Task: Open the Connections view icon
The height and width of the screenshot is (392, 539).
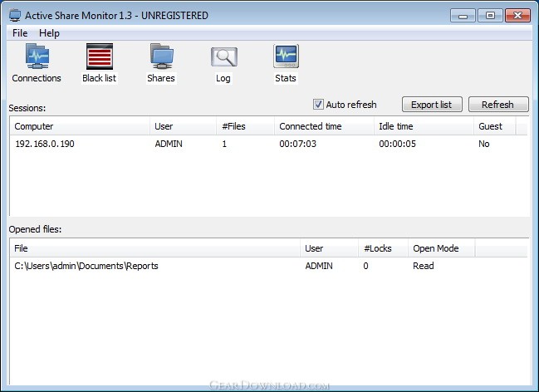Action: point(37,56)
